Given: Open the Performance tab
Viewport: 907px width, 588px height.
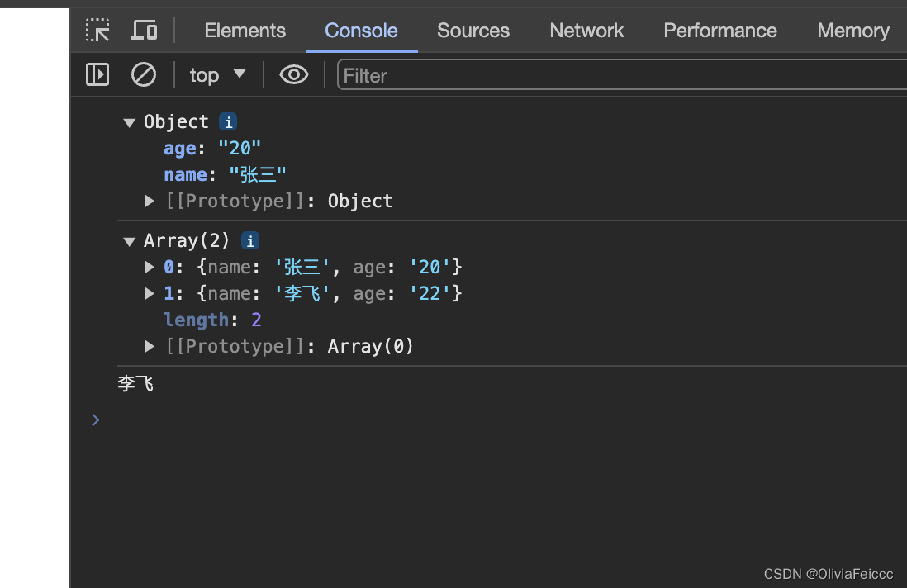Looking at the screenshot, I should tap(720, 31).
